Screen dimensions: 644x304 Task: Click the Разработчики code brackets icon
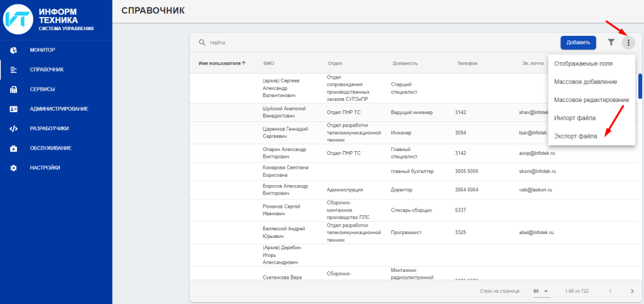pyautogui.click(x=14, y=128)
